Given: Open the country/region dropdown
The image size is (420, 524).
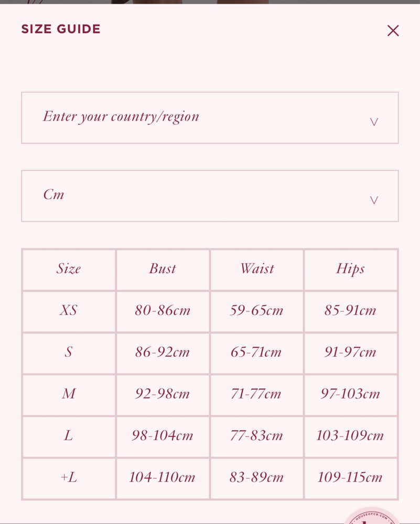Looking at the screenshot, I should [210, 117].
